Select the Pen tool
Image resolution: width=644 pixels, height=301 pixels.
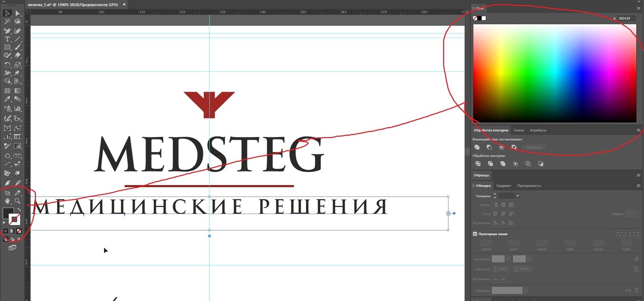[x=7, y=31]
